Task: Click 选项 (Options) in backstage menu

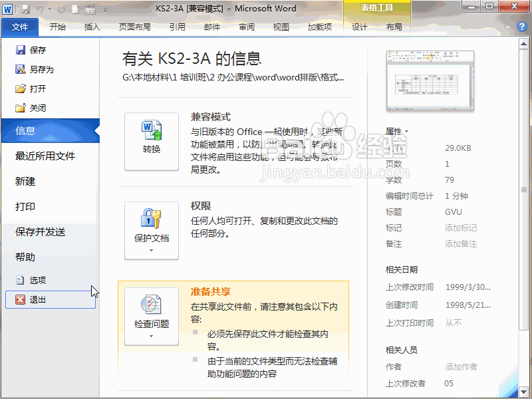Action: [x=31, y=280]
